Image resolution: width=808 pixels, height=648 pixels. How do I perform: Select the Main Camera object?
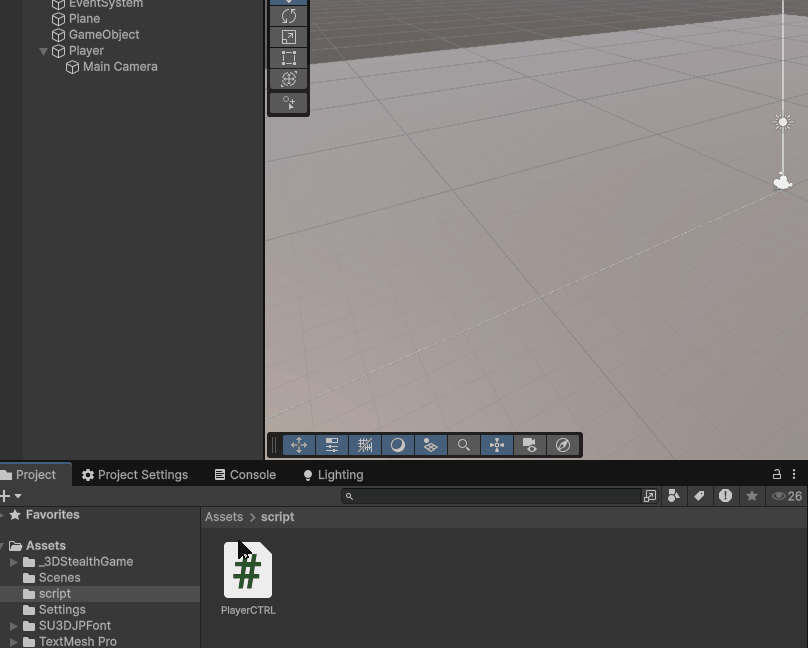[x=119, y=67]
